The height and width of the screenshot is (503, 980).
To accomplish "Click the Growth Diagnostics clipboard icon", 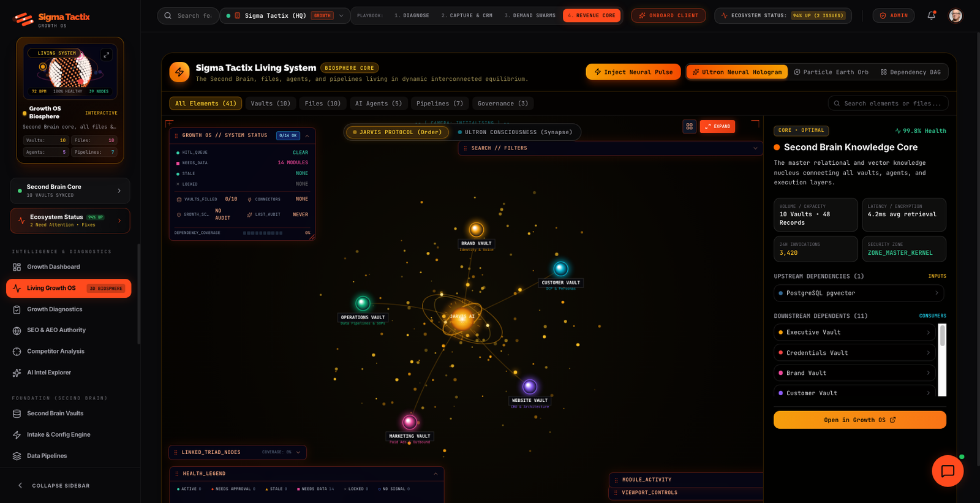I will [17, 309].
